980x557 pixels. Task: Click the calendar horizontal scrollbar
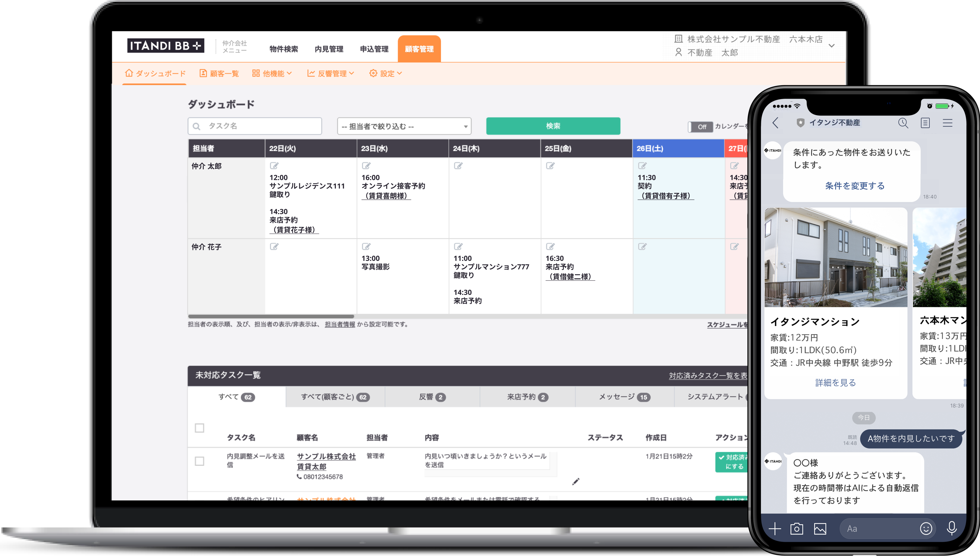271,316
